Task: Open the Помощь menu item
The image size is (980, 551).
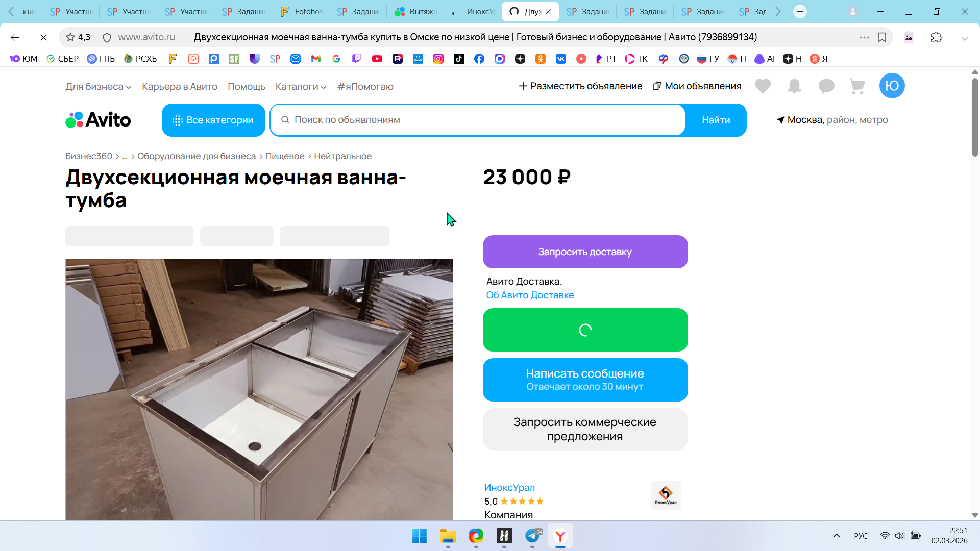Action: click(x=247, y=87)
